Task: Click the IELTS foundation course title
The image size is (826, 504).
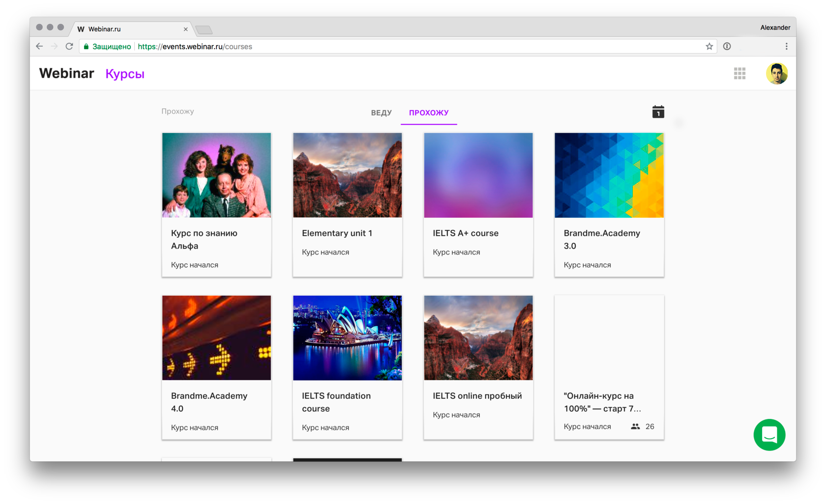Action: [x=336, y=402]
